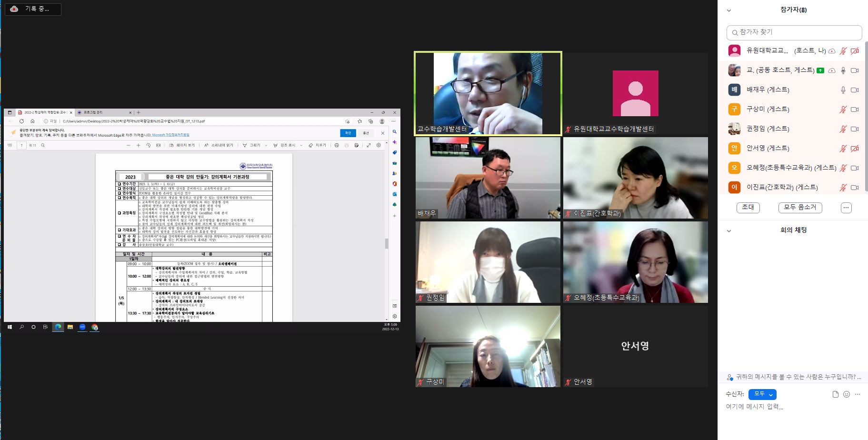Collapse the 회의 채팅 section
Image resolution: width=868 pixels, height=440 pixels.
click(x=728, y=230)
